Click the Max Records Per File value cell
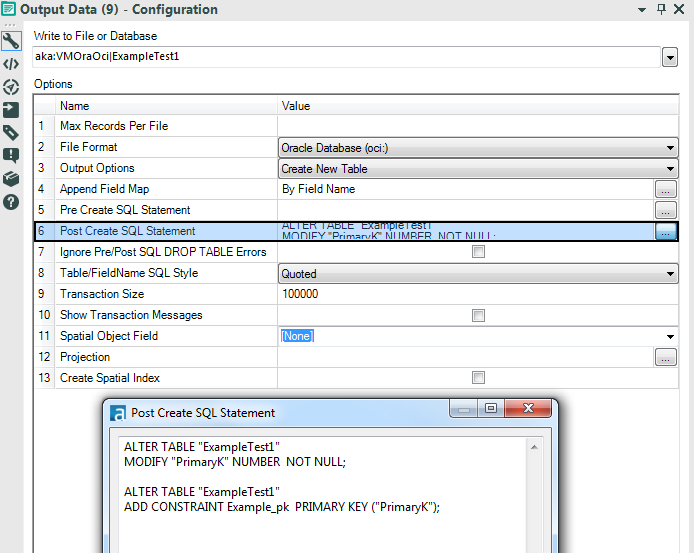The height and width of the screenshot is (553, 694). (x=478, y=126)
